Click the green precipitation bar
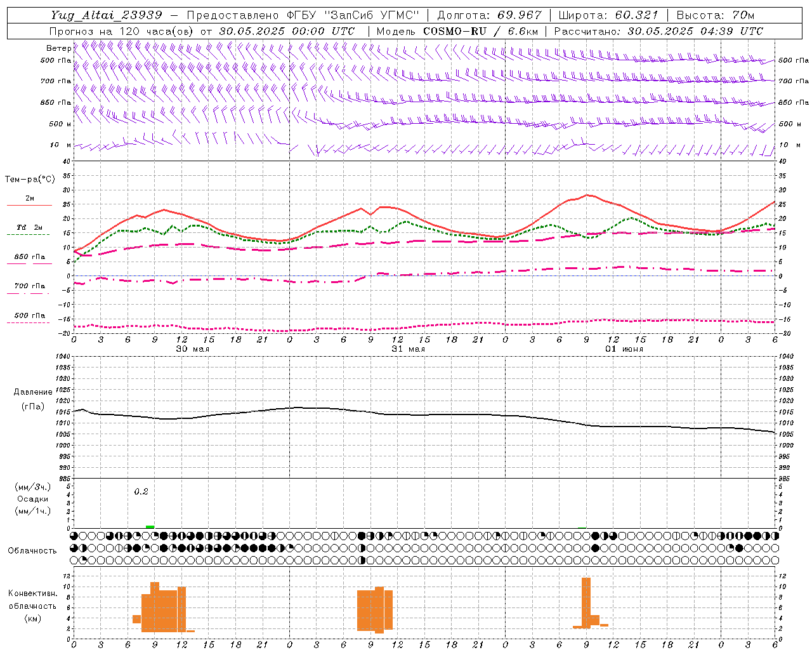The height and width of the screenshot is (650, 812). tap(150, 526)
